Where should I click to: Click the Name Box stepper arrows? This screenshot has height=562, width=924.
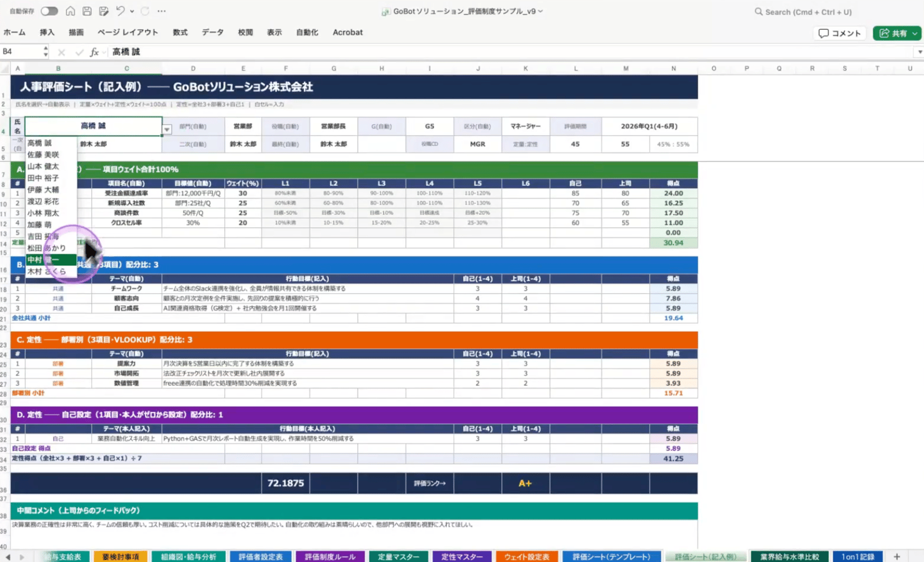(46, 52)
